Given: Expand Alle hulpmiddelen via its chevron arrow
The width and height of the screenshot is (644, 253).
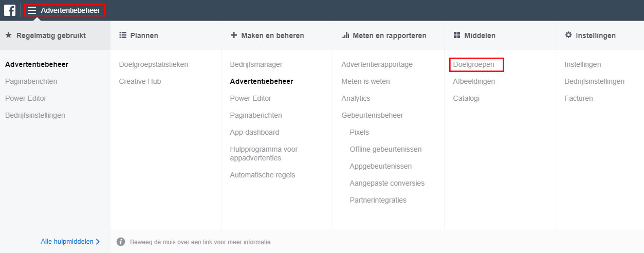Looking at the screenshot, I should click(x=98, y=242).
